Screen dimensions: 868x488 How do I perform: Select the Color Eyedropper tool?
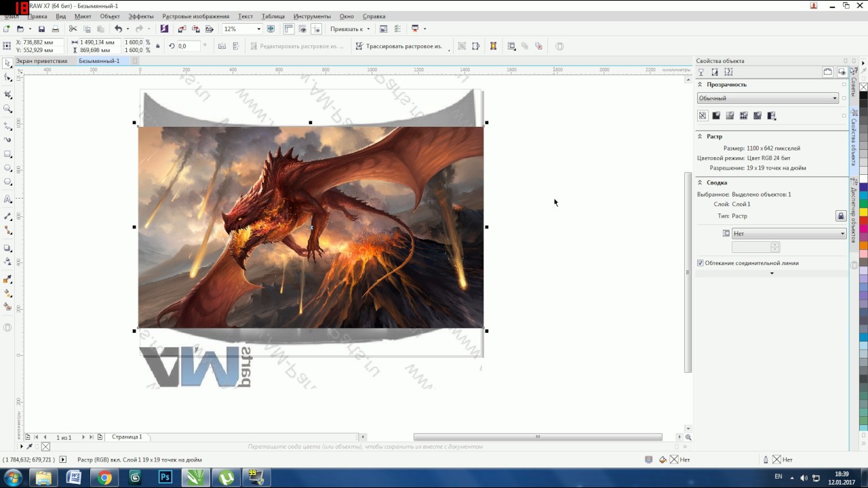click(x=8, y=279)
